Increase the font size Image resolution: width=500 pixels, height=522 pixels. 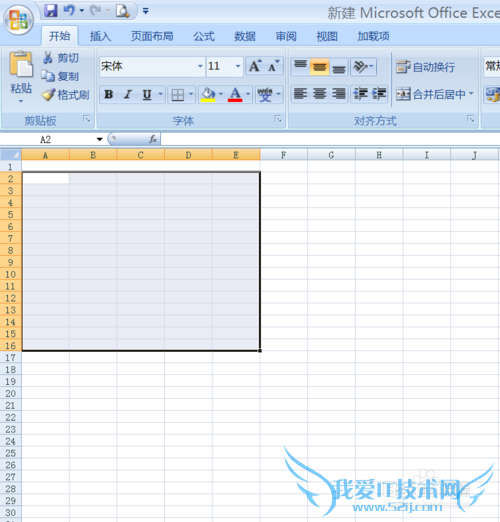pos(255,66)
